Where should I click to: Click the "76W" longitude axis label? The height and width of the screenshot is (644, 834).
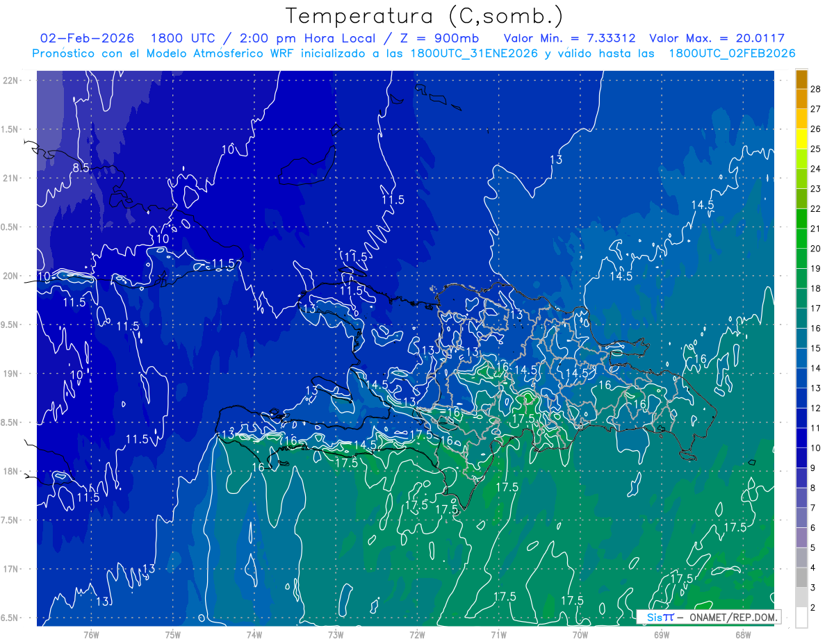(91, 634)
